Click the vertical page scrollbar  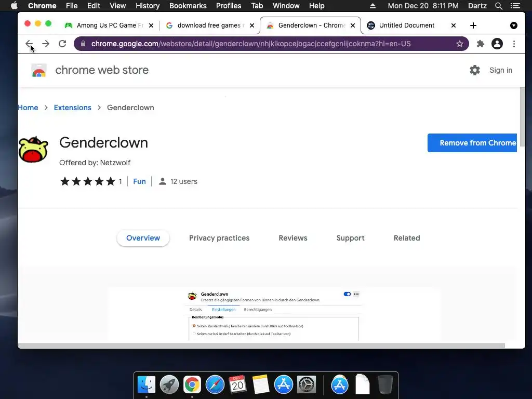tap(522, 117)
